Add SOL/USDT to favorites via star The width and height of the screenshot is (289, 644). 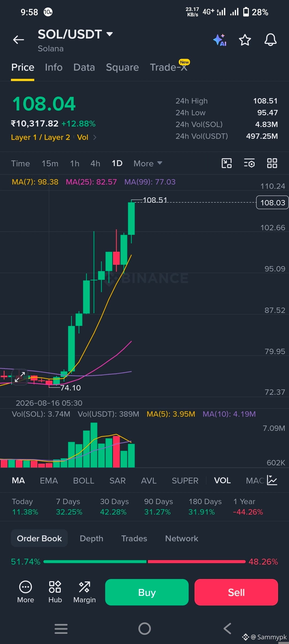(245, 40)
